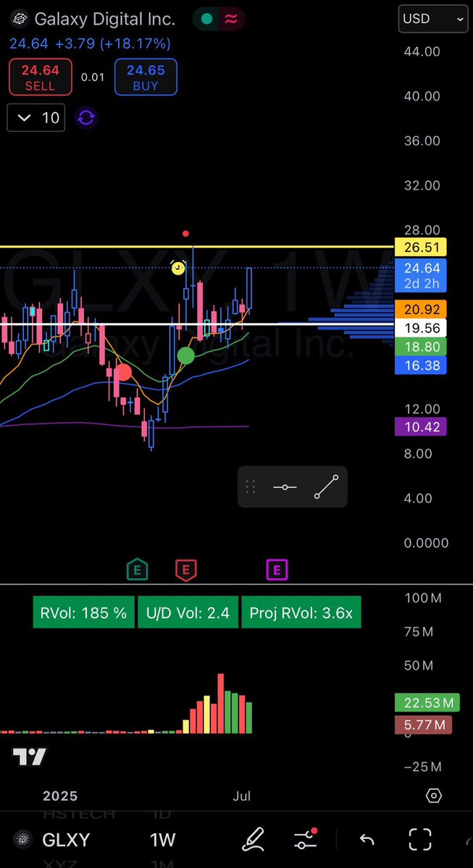Tap the 2025 time axis label
This screenshot has width=473, height=868.
tap(60, 796)
